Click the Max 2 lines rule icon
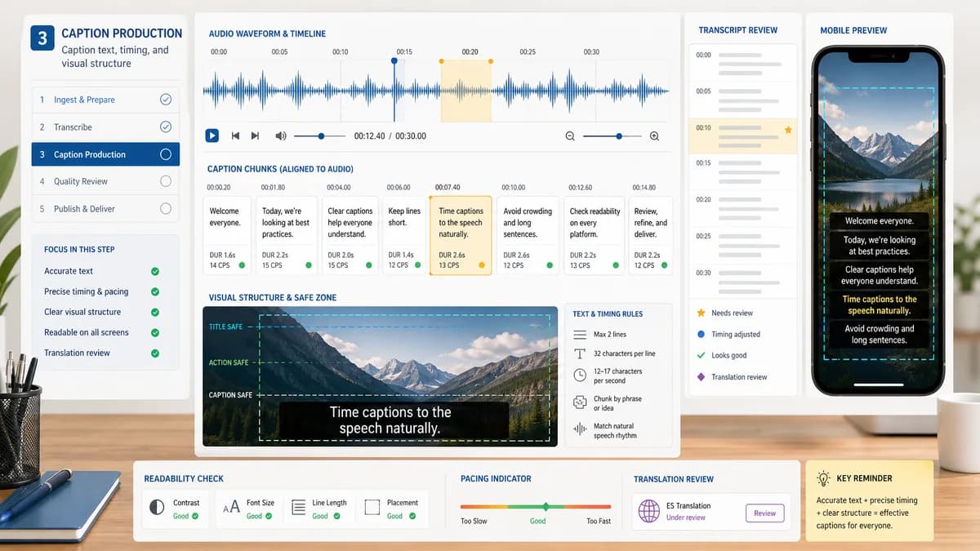This screenshot has width=980, height=551. pyautogui.click(x=580, y=335)
